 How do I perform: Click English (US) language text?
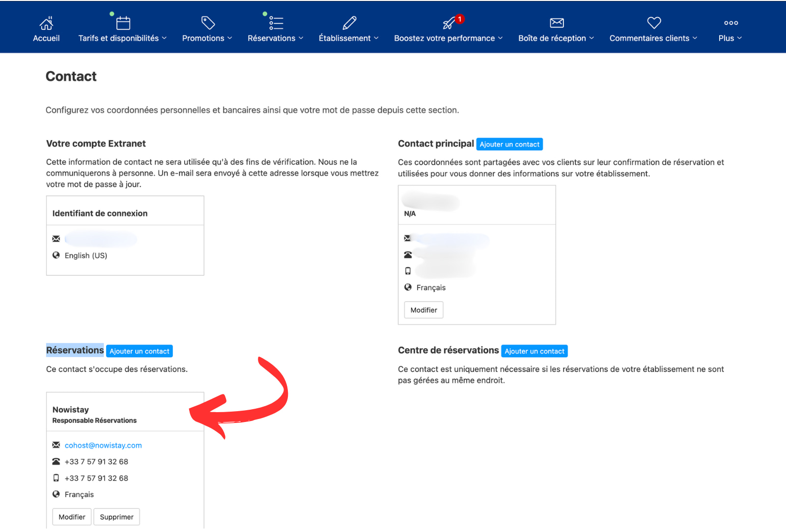(86, 255)
